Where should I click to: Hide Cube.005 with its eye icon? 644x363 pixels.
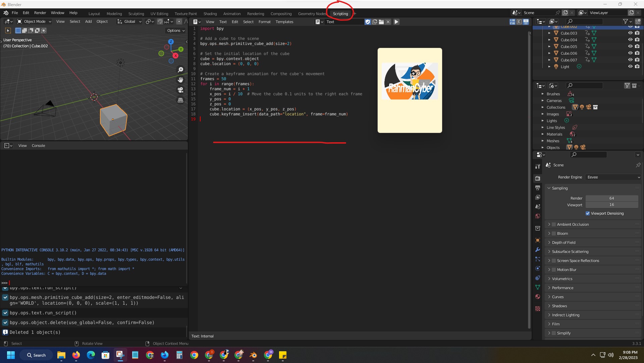[630, 46]
